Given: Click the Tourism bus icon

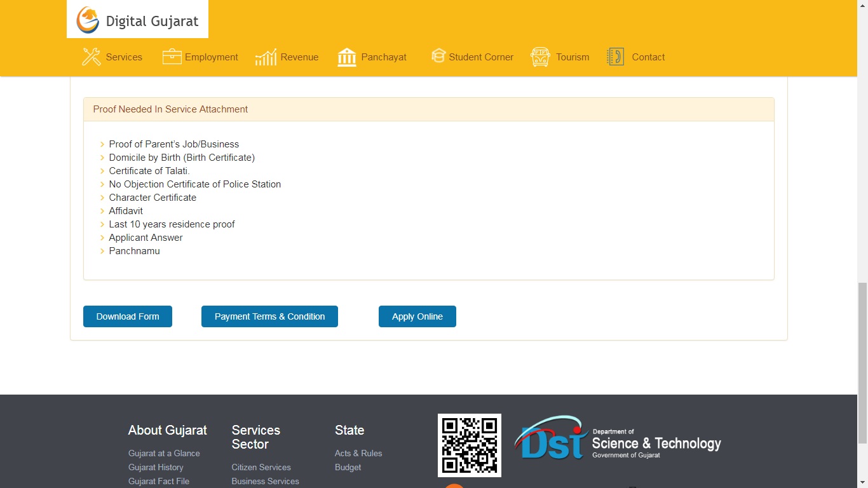Looking at the screenshot, I should pyautogui.click(x=539, y=57).
